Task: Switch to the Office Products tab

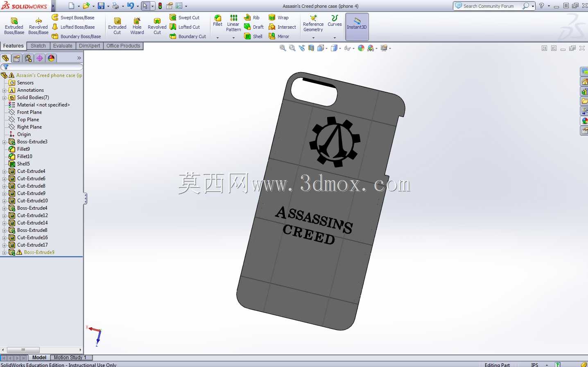Action: coord(123,46)
